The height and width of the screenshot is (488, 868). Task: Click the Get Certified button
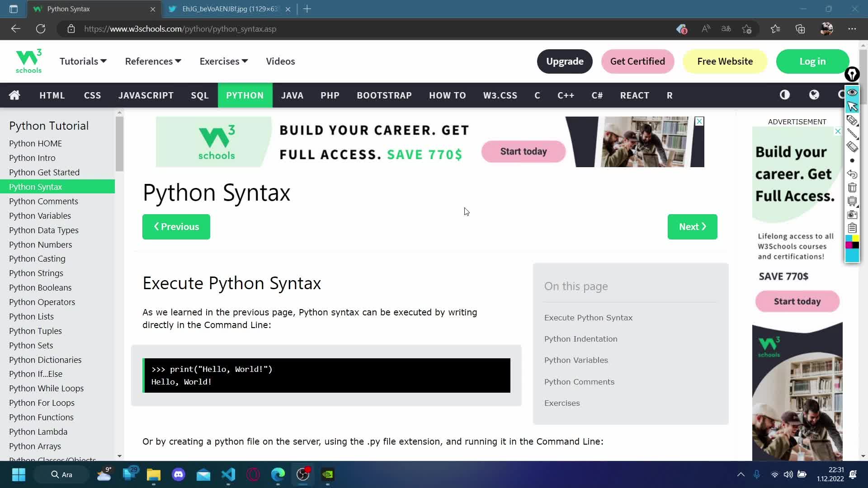[637, 61]
